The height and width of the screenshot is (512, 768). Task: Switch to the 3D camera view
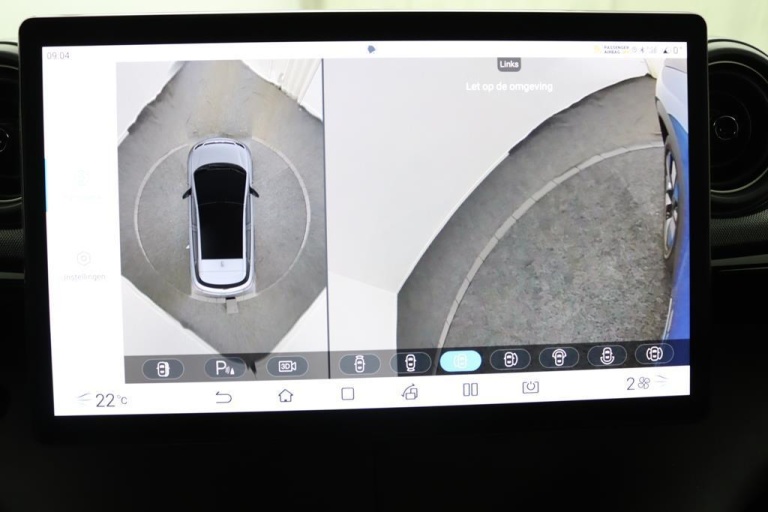pyautogui.click(x=287, y=366)
